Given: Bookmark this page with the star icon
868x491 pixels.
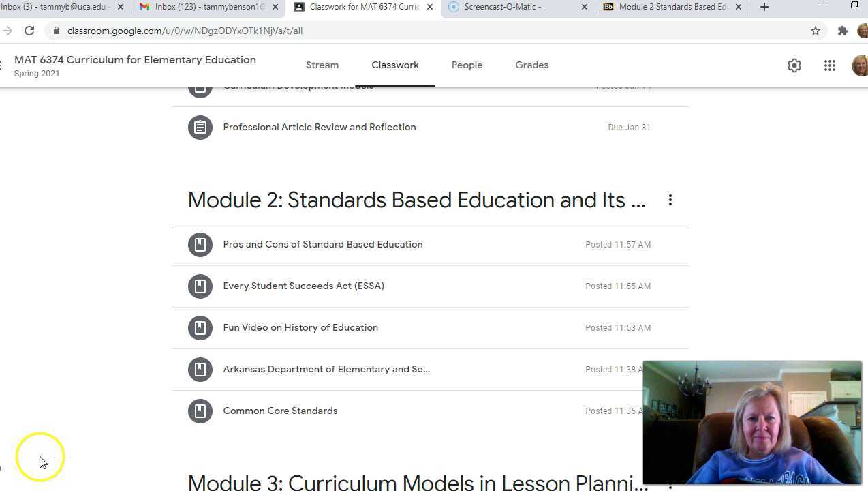Looking at the screenshot, I should (x=815, y=31).
